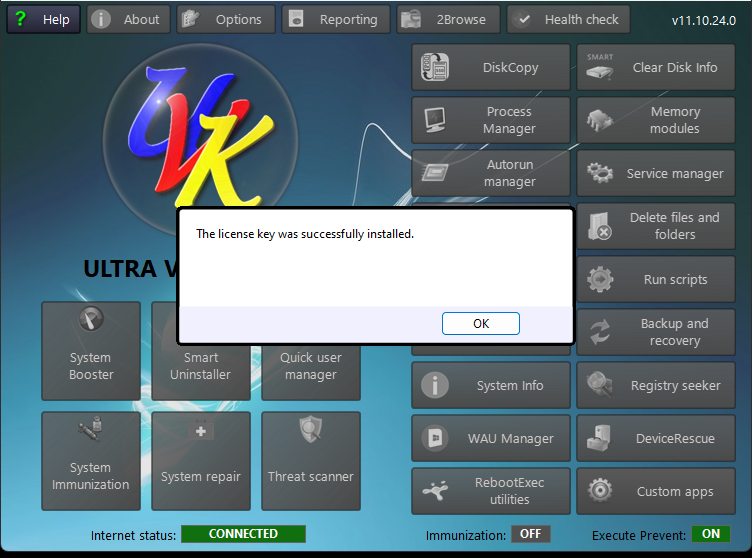Open the About menu label
This screenshot has width=752, height=558.
coord(141,20)
